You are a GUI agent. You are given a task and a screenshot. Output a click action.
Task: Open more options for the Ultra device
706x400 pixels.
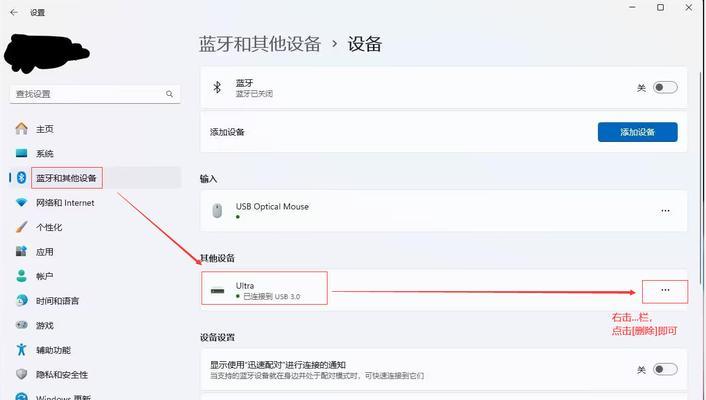pos(665,291)
